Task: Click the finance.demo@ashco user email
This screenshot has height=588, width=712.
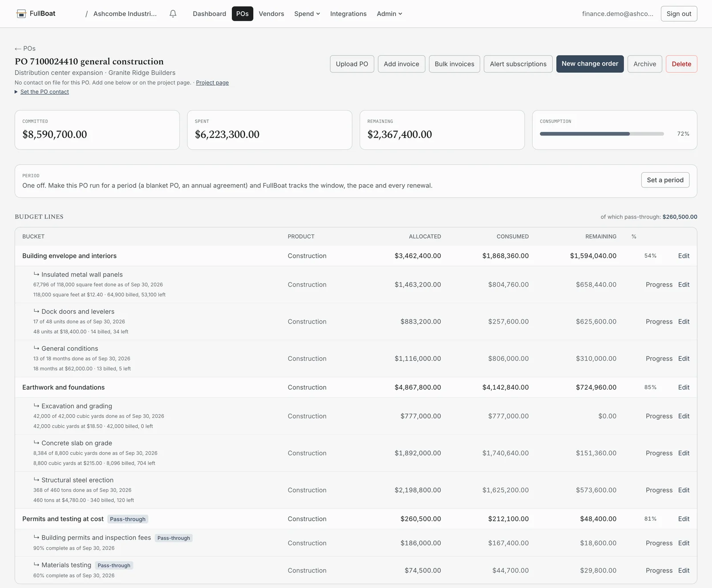Action: (x=618, y=14)
